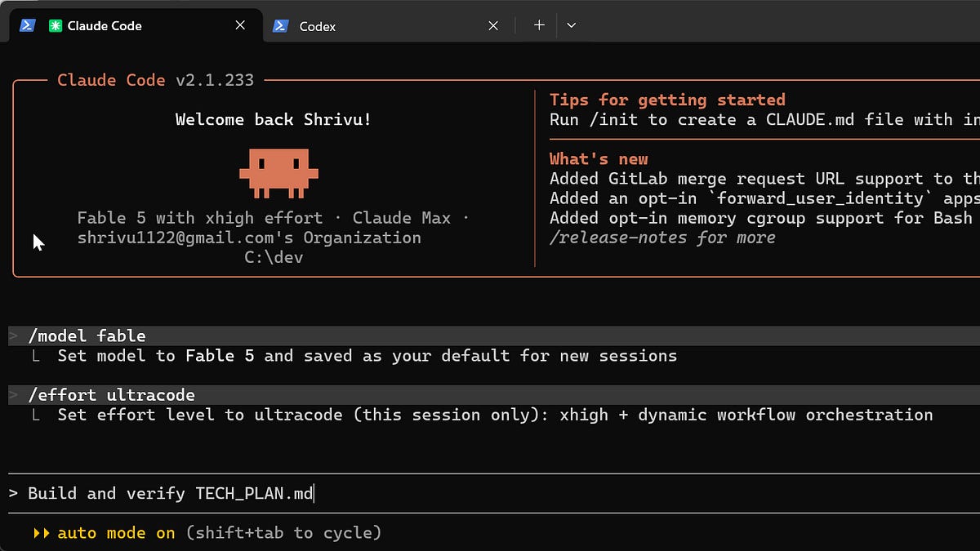Close the Codex tab
980x551 pixels.
click(x=493, y=25)
